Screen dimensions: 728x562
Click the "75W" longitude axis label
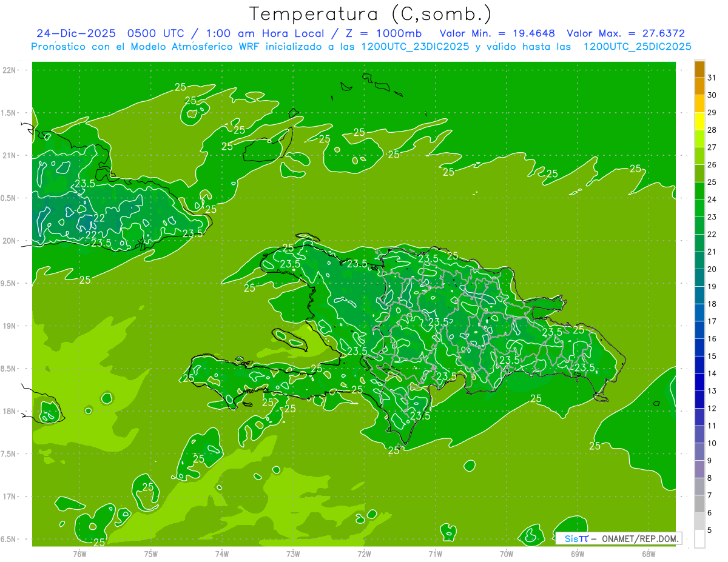click(x=151, y=554)
